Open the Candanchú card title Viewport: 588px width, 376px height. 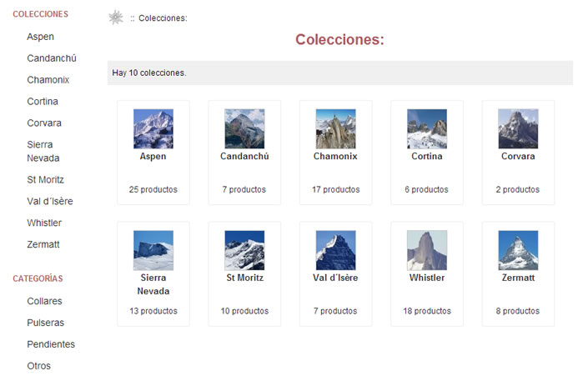coord(244,157)
